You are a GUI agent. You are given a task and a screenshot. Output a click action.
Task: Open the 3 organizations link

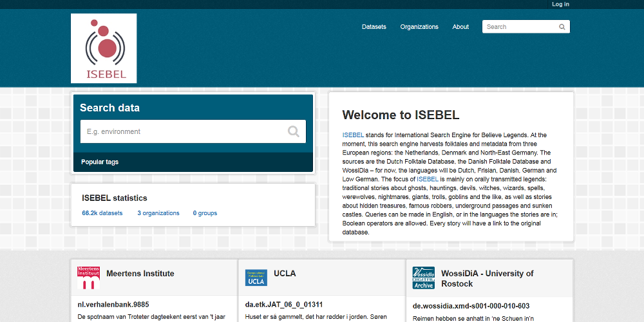coord(158,213)
